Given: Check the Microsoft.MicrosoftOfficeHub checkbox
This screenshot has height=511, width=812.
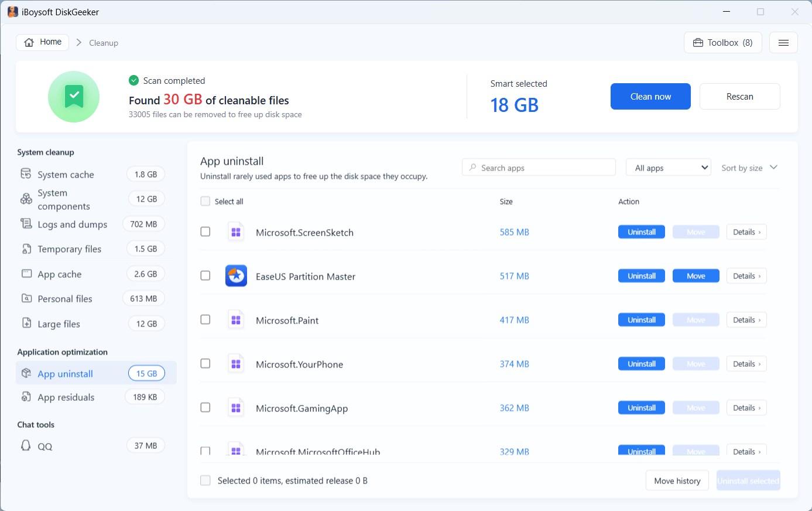Looking at the screenshot, I should 205,451.
